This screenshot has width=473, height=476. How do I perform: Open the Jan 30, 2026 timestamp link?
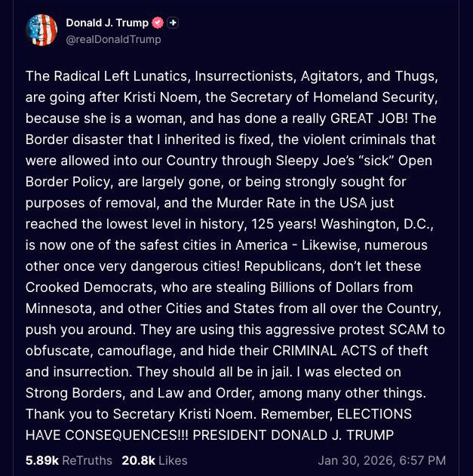382,460
